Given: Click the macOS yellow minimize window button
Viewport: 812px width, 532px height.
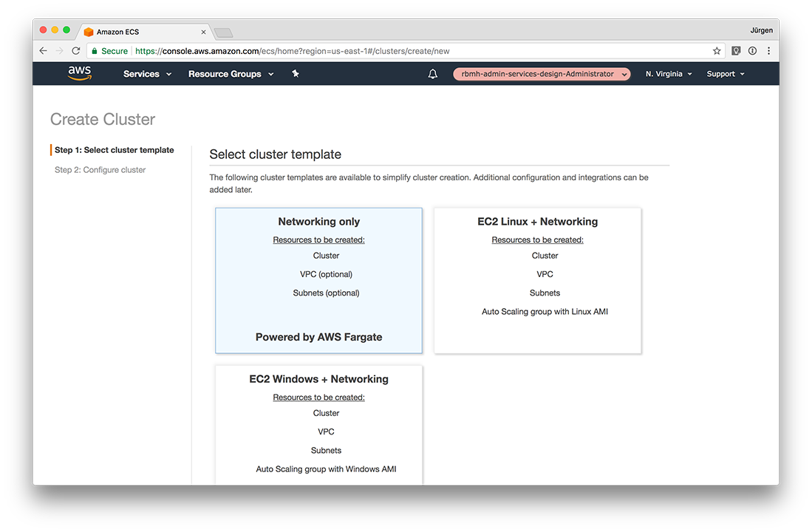Looking at the screenshot, I should pos(55,30).
